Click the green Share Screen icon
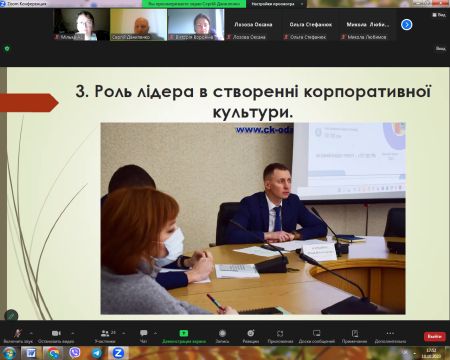The width and height of the screenshot is (450, 360). [184, 333]
